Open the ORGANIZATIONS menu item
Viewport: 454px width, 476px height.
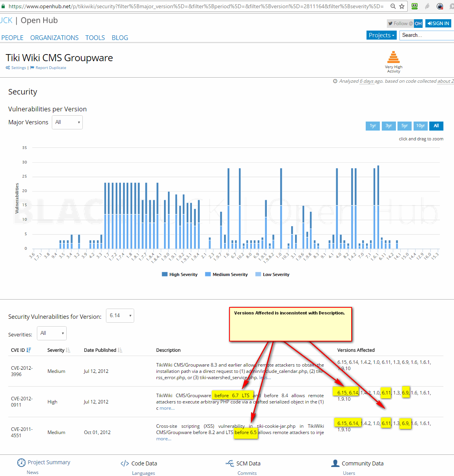[x=54, y=38]
